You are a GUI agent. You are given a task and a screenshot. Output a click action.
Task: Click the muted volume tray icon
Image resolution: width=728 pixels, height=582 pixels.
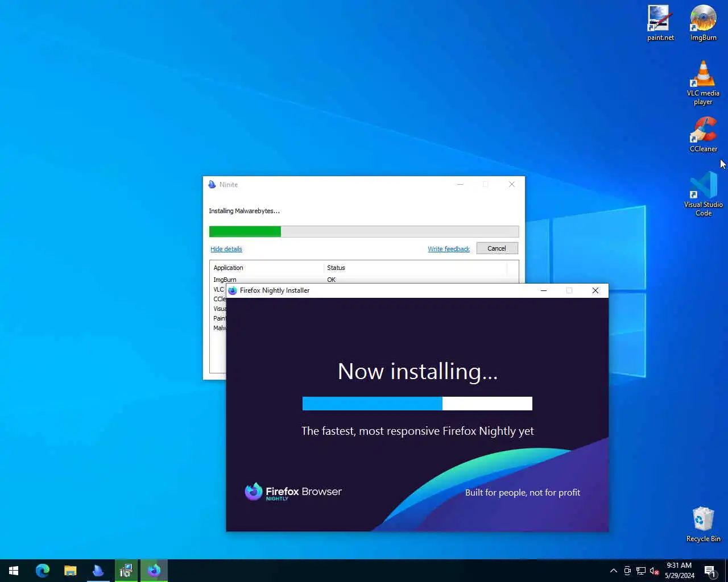[655, 571]
